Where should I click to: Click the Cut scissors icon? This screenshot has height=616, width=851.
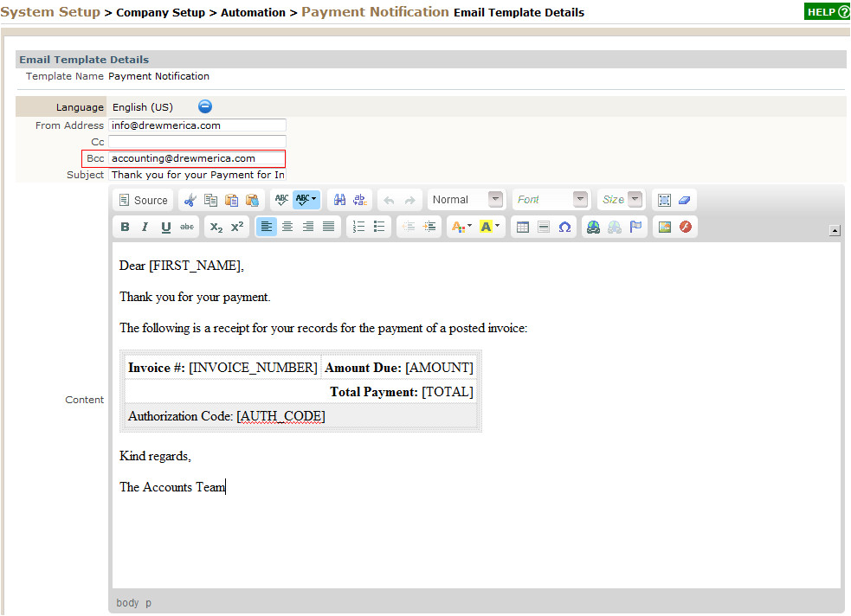(190, 200)
